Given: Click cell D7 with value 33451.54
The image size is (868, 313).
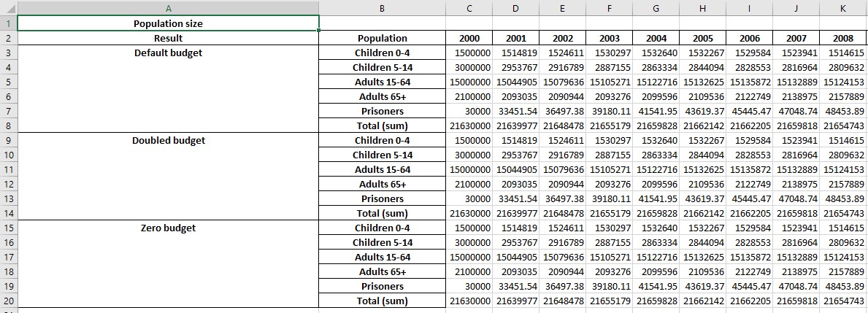Looking at the screenshot, I should pos(515,111).
